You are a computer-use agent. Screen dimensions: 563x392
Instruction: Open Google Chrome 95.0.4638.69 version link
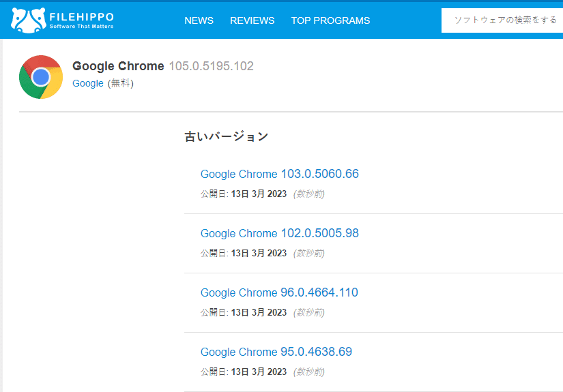click(276, 352)
